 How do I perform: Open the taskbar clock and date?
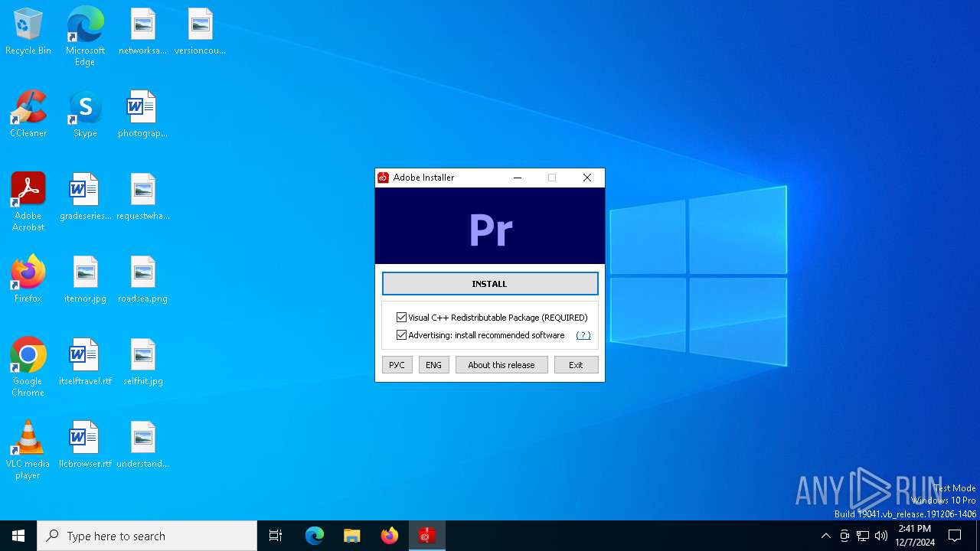pyautogui.click(x=915, y=536)
